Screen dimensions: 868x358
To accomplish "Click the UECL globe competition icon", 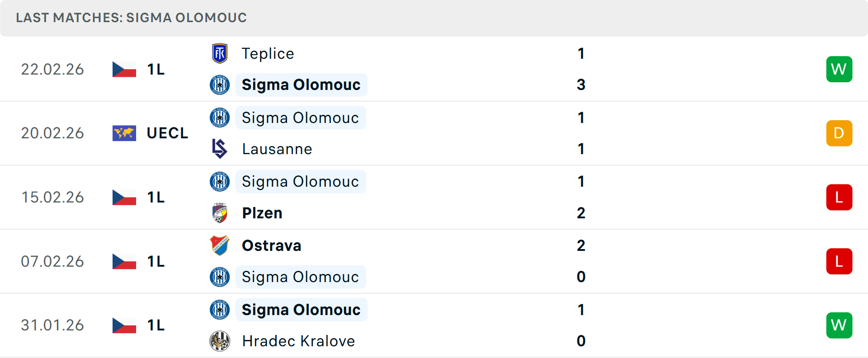I will (124, 133).
